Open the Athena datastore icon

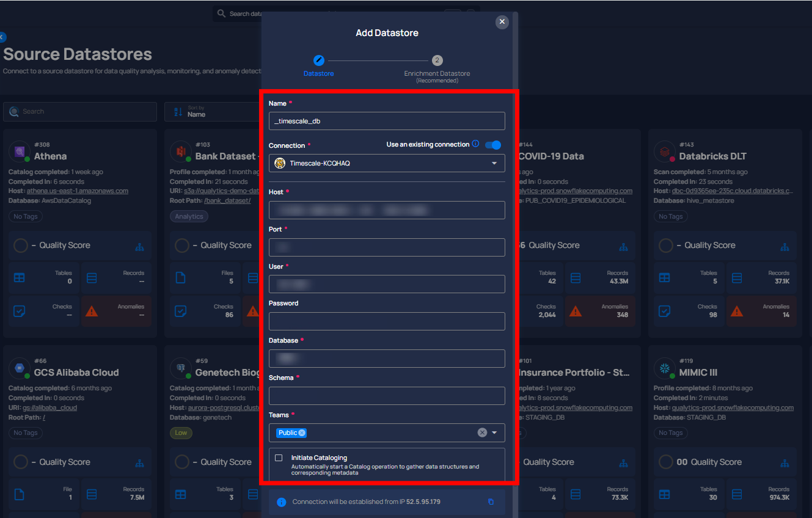pyautogui.click(x=20, y=151)
